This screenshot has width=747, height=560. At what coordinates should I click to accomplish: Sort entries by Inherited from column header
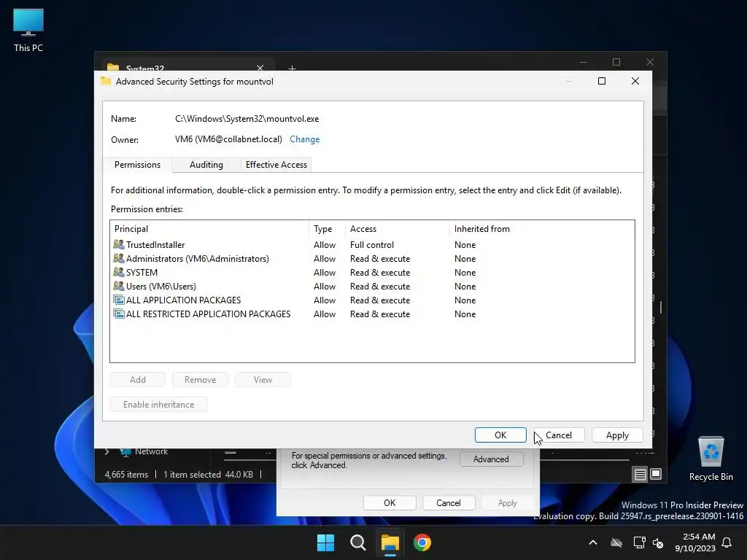click(542, 228)
